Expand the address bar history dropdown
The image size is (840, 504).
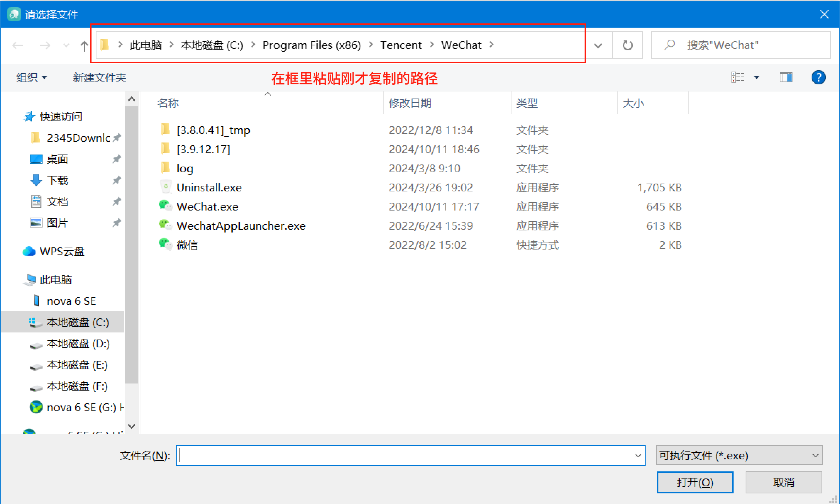click(598, 45)
